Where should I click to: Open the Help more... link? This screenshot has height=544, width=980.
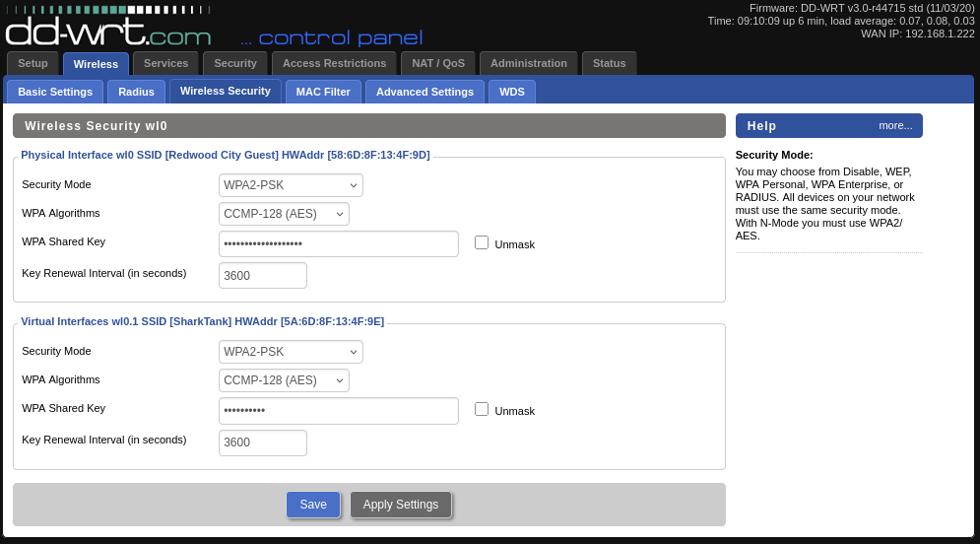pyautogui.click(x=895, y=125)
